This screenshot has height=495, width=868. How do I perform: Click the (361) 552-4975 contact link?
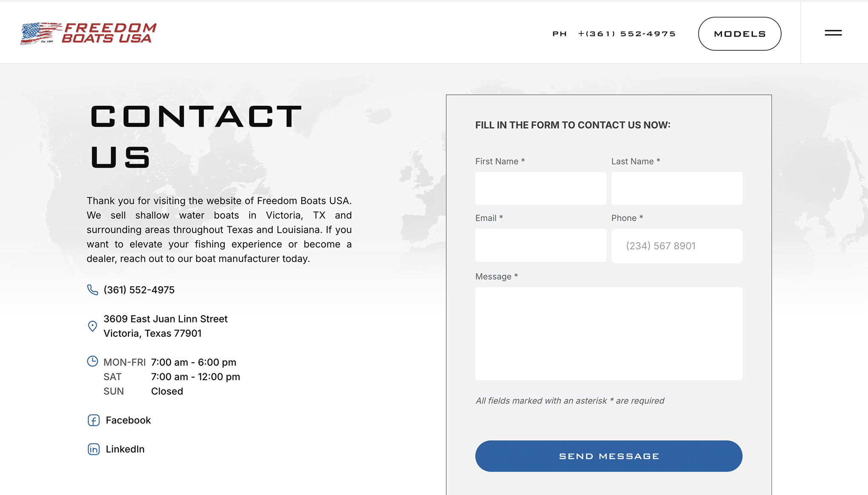click(x=139, y=290)
